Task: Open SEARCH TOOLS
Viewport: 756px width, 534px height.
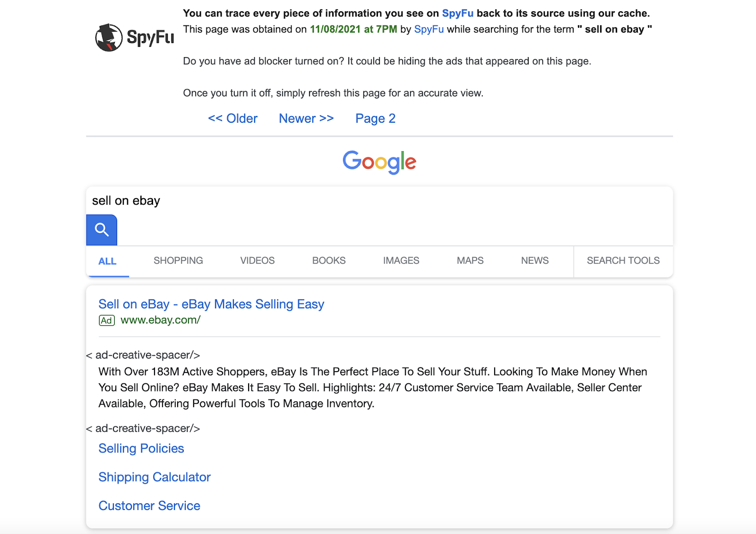Action: pos(623,261)
